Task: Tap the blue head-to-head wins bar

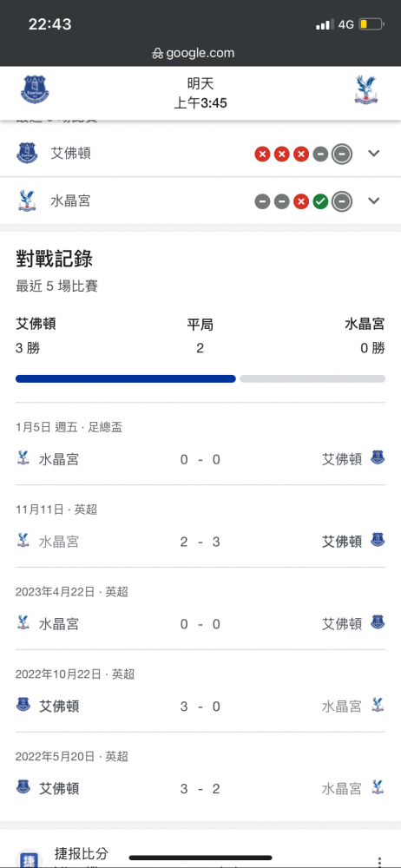Action: coord(126,378)
